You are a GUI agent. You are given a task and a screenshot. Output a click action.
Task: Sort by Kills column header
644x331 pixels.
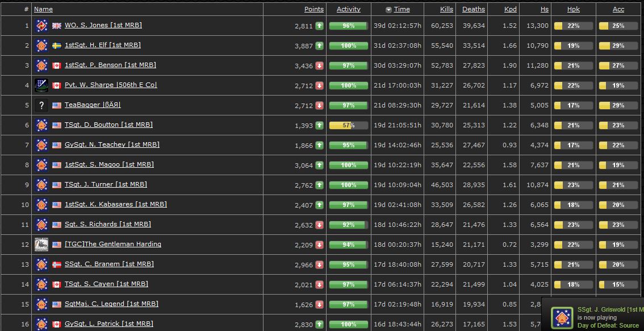coord(446,9)
